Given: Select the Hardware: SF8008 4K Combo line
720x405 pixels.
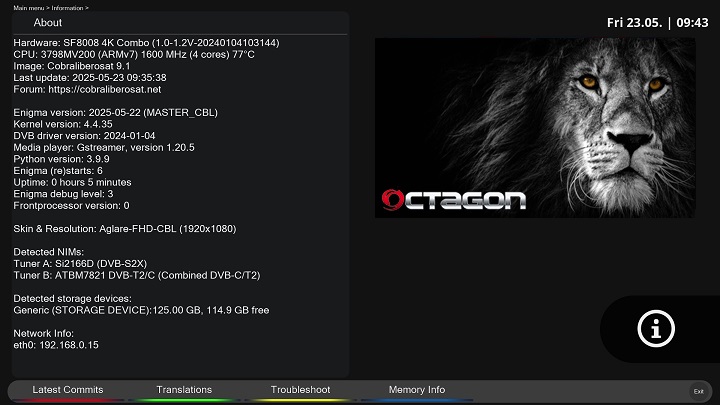Looking at the screenshot, I should (146, 43).
